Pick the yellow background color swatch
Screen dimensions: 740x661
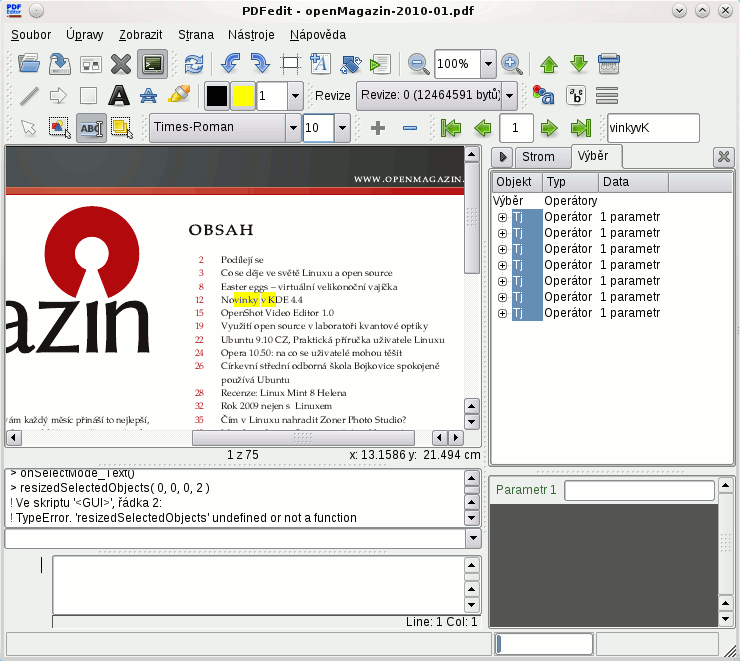point(244,96)
